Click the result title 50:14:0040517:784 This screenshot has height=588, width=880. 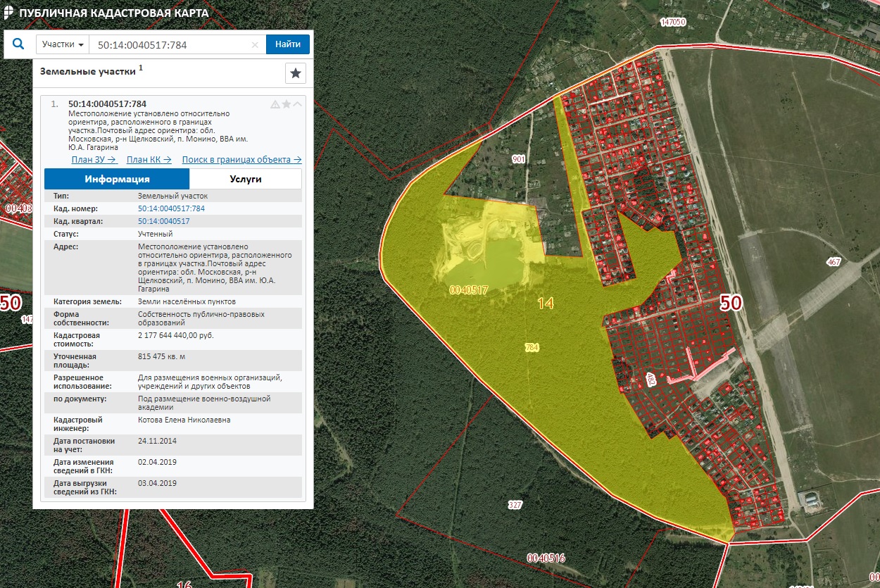tap(107, 104)
